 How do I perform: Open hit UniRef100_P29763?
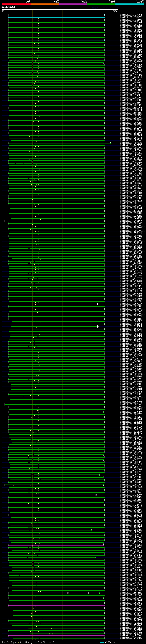click(x=131, y=15)
